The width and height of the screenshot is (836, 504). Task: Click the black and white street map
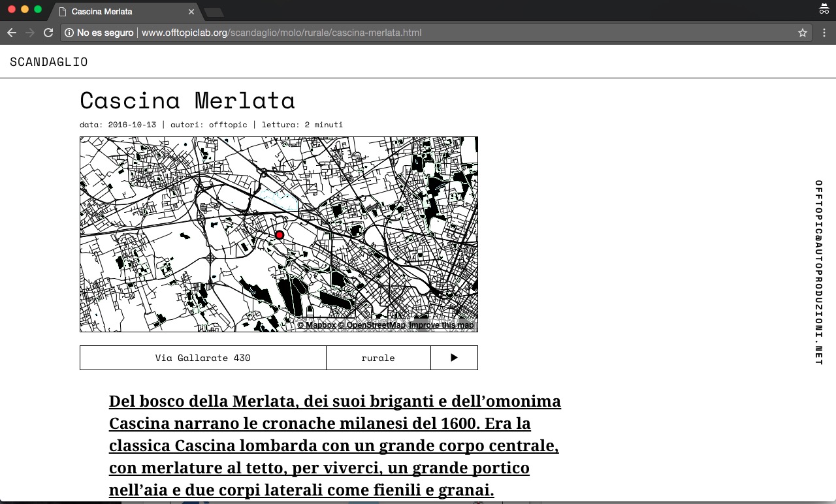click(279, 234)
